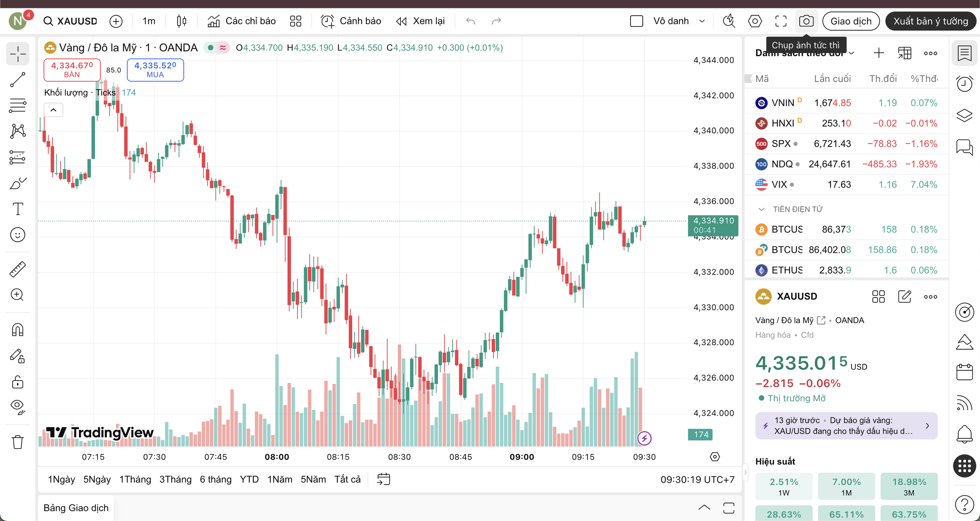
Task: Open the emoji icons tool
Action: click(18, 234)
